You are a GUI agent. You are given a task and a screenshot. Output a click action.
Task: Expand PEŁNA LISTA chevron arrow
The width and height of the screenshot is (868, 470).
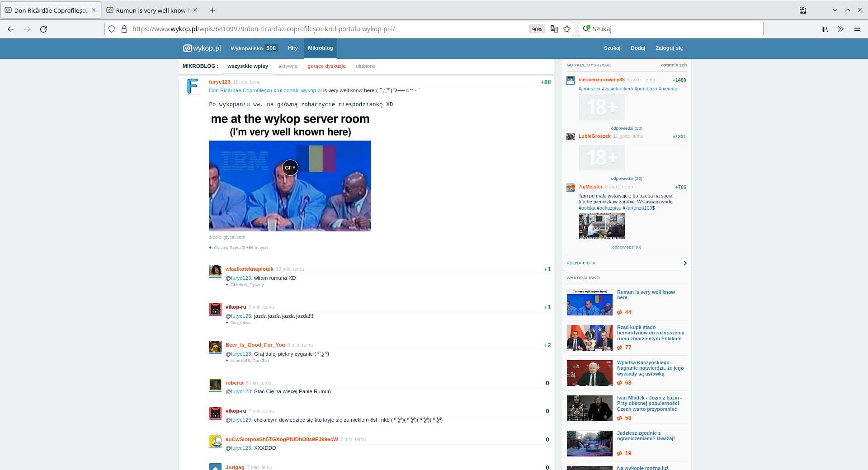coord(685,263)
